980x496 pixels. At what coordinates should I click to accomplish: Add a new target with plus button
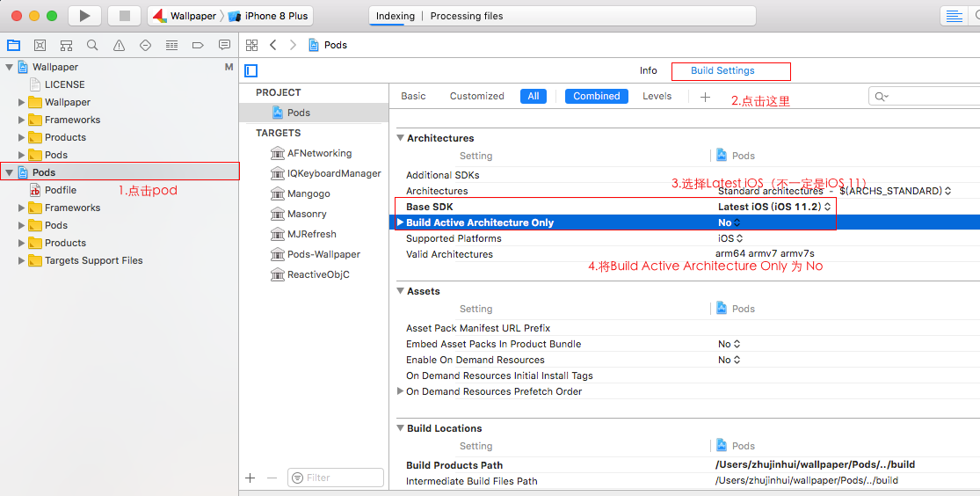pyautogui.click(x=250, y=478)
